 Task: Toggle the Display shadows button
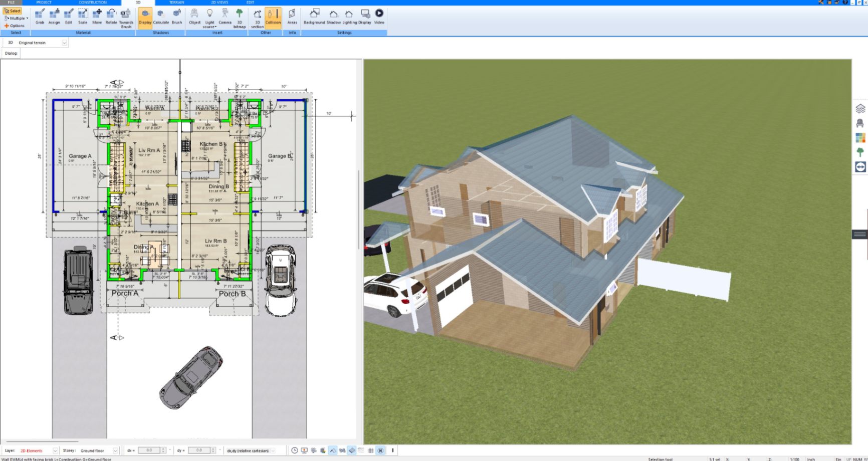pos(145,17)
